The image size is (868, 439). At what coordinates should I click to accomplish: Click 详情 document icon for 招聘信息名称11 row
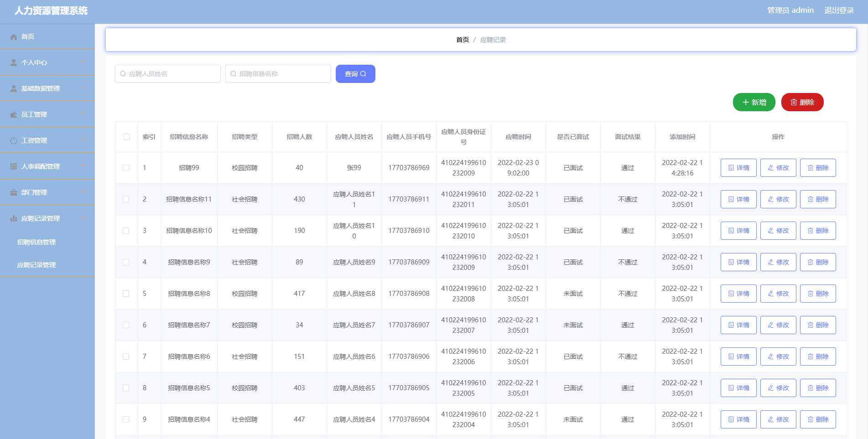[x=731, y=199]
